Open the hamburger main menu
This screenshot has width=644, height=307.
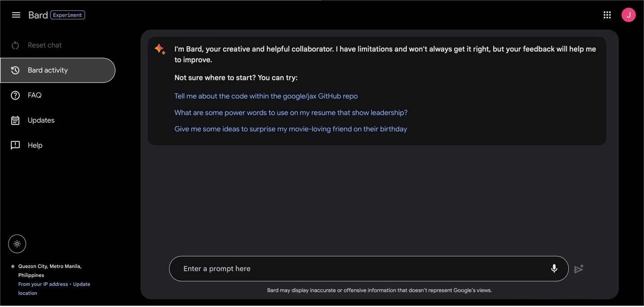click(x=16, y=15)
